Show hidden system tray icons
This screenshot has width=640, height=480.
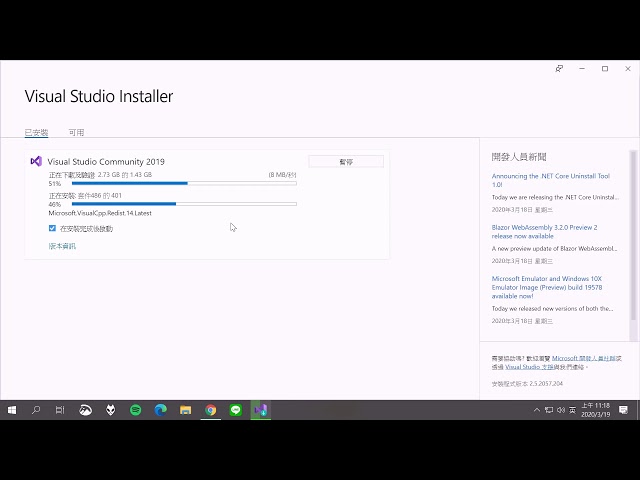click(x=537, y=410)
